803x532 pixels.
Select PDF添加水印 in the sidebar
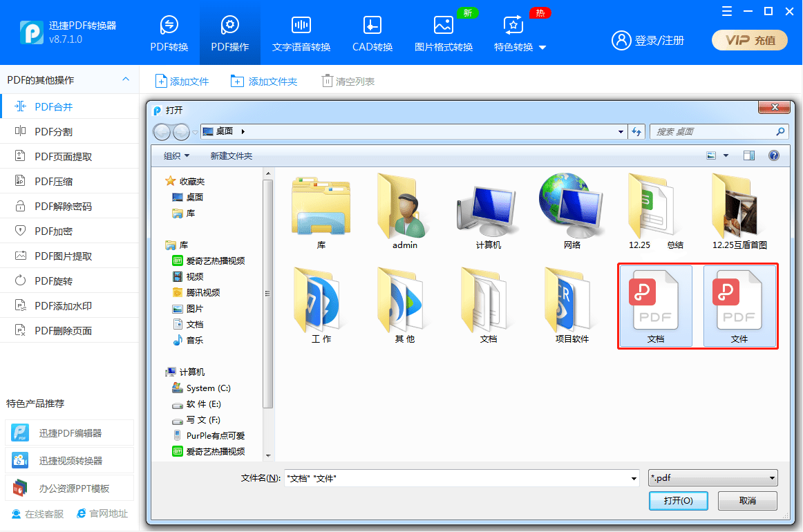coord(63,306)
